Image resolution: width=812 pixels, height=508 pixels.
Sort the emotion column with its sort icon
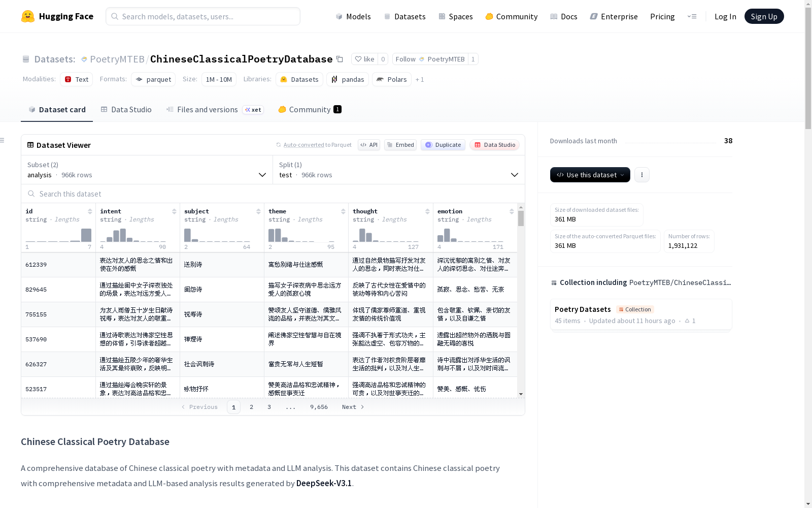pyautogui.click(x=512, y=211)
